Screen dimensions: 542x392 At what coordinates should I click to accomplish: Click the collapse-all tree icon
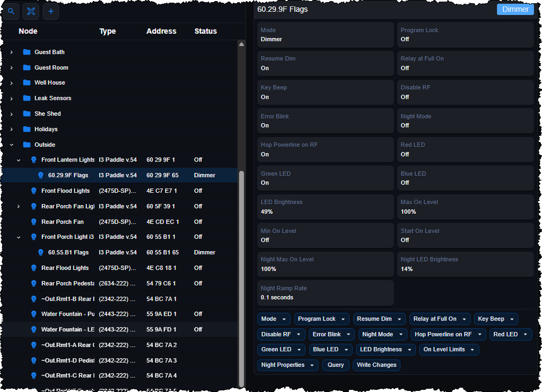coord(31,11)
